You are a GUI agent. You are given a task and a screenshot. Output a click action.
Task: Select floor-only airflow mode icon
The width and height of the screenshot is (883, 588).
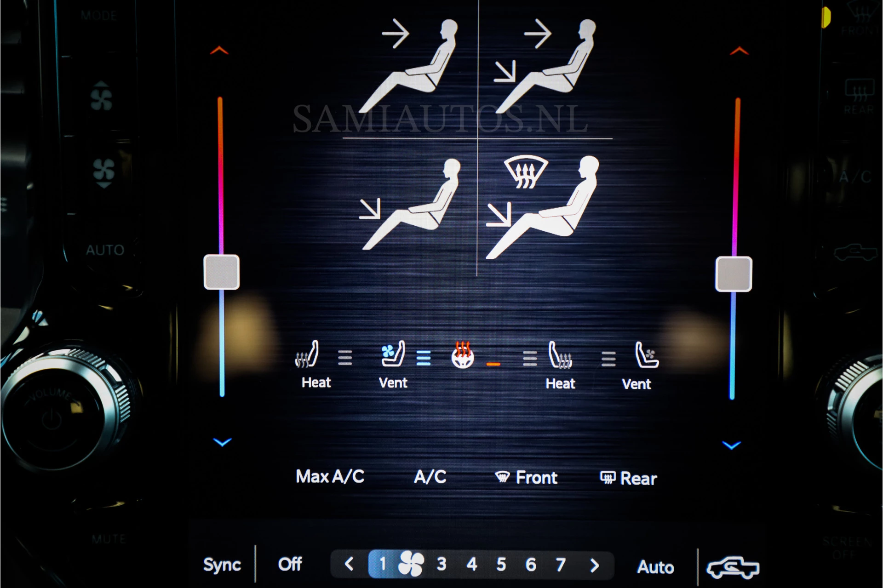coord(409,205)
